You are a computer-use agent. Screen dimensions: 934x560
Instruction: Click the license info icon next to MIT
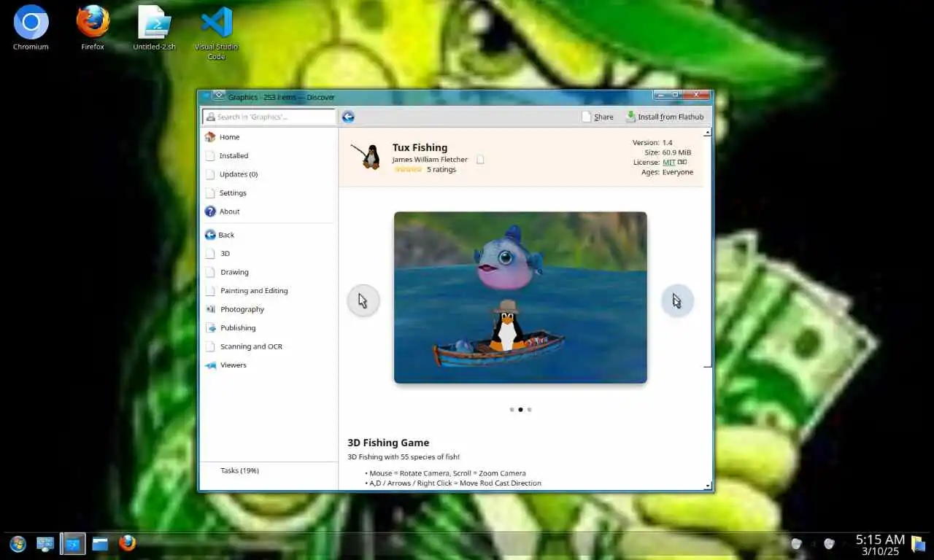[x=682, y=162]
